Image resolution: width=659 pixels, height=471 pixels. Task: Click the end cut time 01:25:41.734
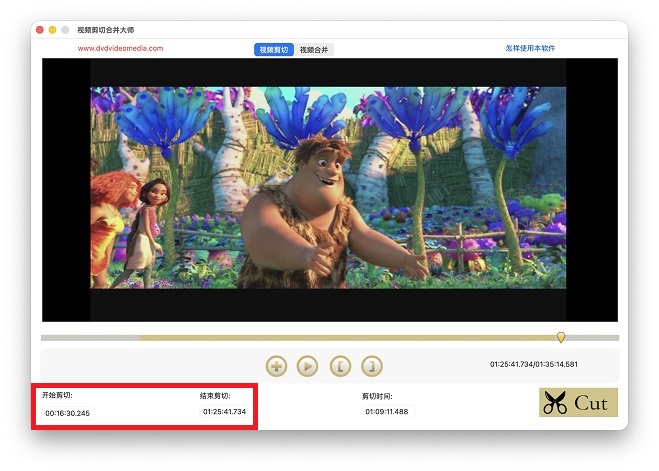[224, 412]
